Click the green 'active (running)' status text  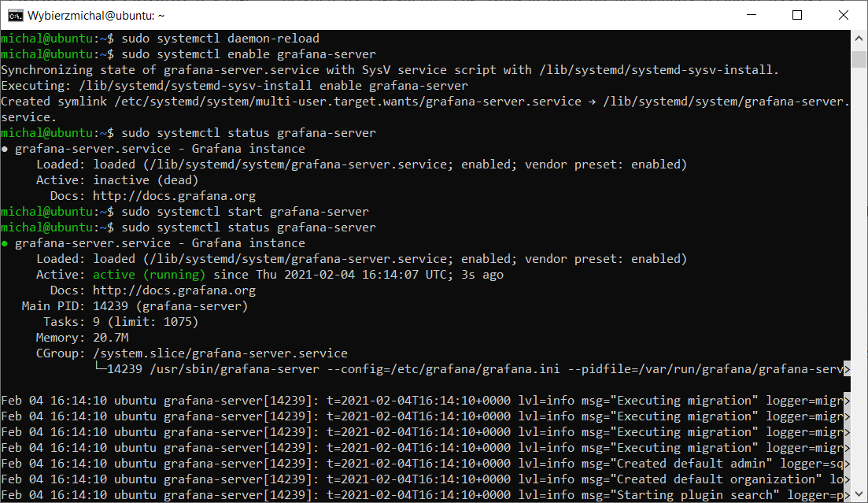[x=149, y=275]
